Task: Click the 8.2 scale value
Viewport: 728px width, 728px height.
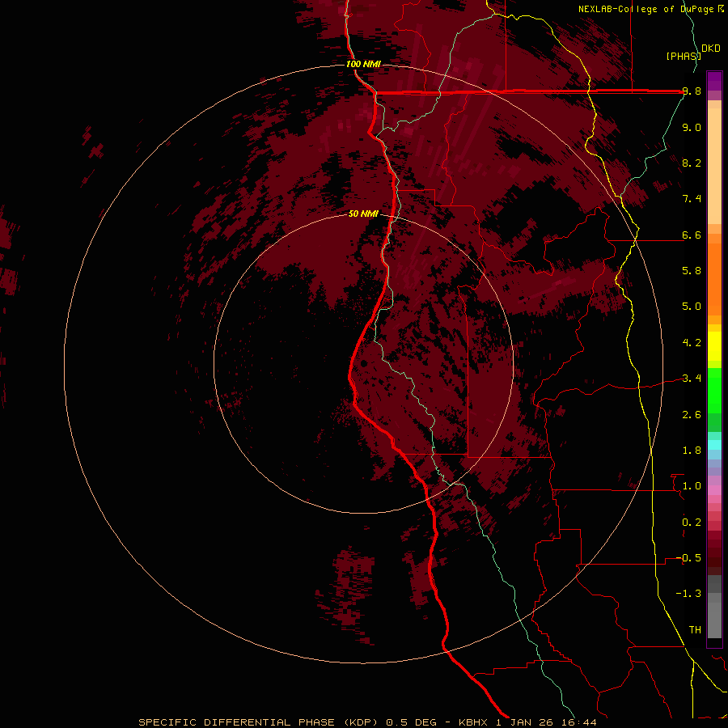Action: (x=692, y=163)
